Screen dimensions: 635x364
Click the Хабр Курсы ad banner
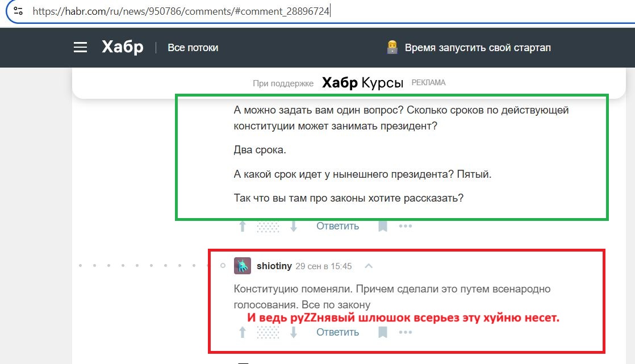coord(362,83)
